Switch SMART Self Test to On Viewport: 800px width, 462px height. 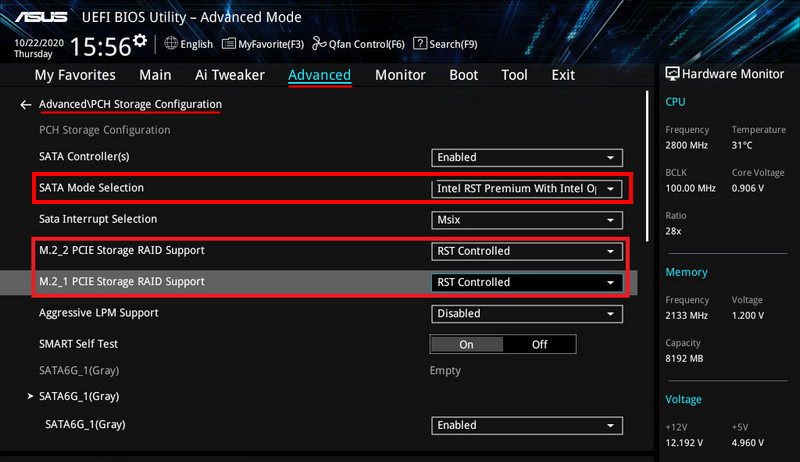pyautogui.click(x=466, y=345)
